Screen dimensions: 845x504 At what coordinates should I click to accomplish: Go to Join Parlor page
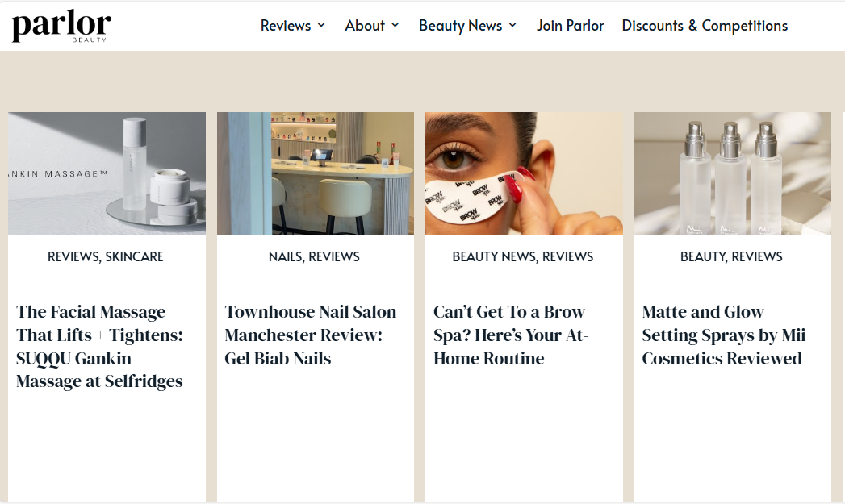pyautogui.click(x=570, y=25)
